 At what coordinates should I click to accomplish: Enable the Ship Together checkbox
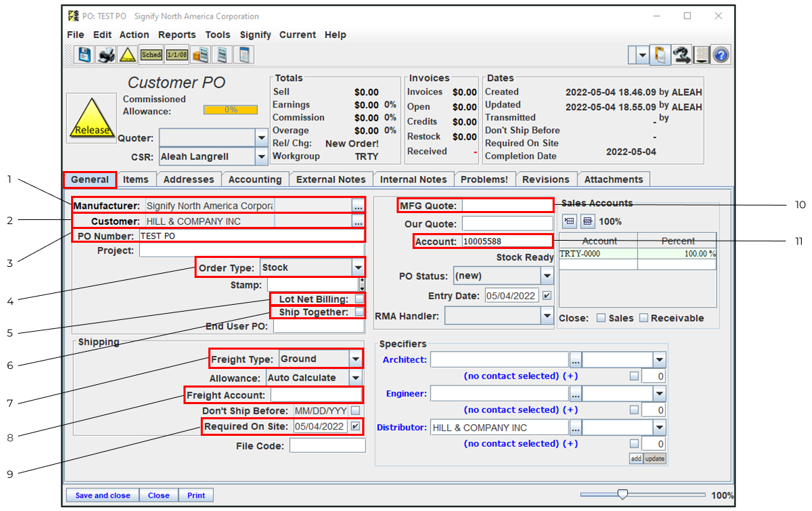[x=359, y=312]
